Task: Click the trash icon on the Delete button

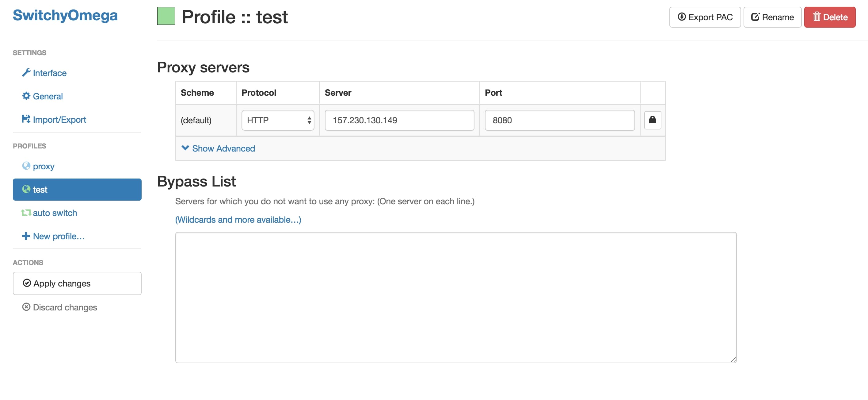Action: pyautogui.click(x=817, y=17)
